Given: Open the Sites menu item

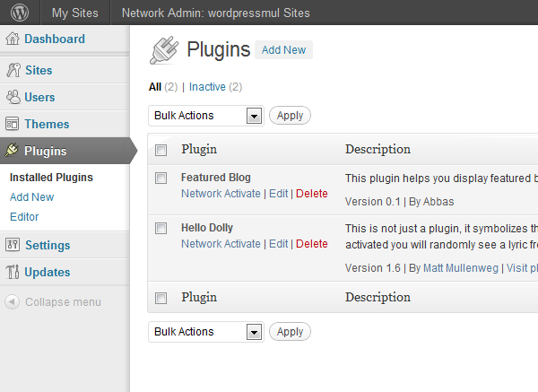Looking at the screenshot, I should point(39,70).
